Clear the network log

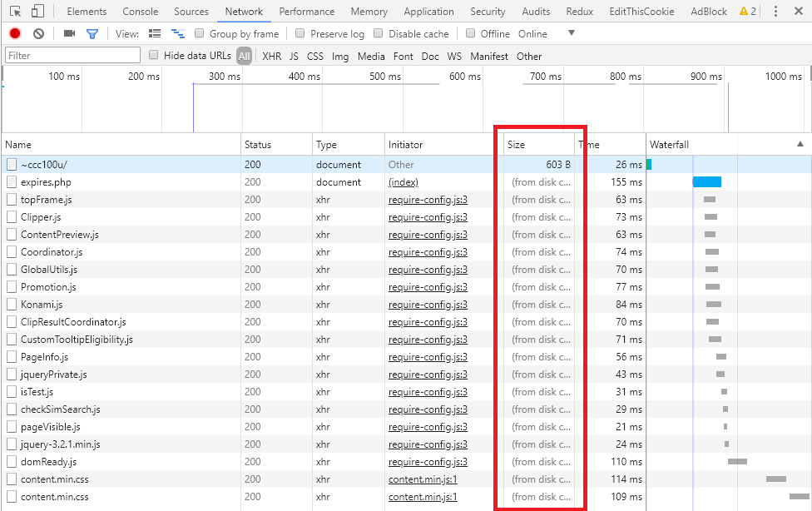38,34
